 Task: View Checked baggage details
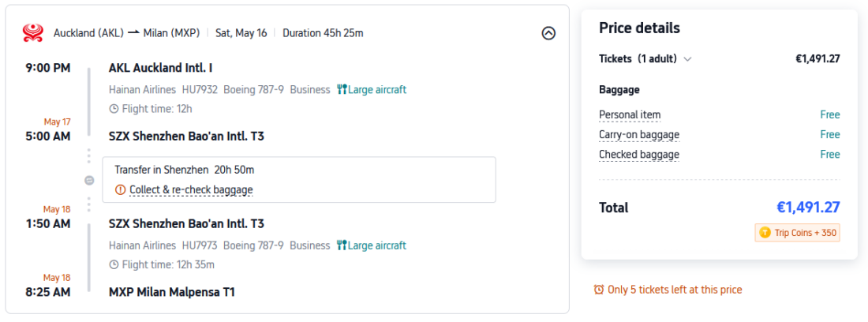point(639,155)
